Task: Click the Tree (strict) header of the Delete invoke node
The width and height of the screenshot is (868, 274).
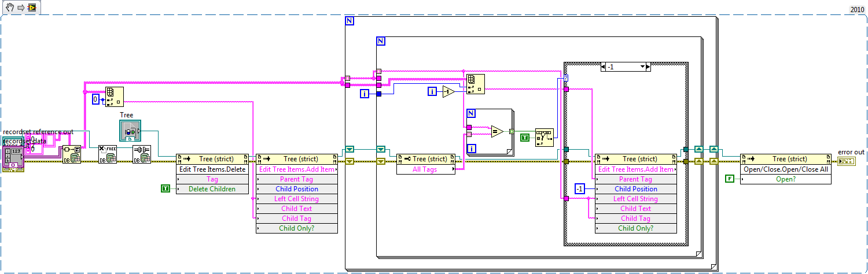Action: point(212,159)
